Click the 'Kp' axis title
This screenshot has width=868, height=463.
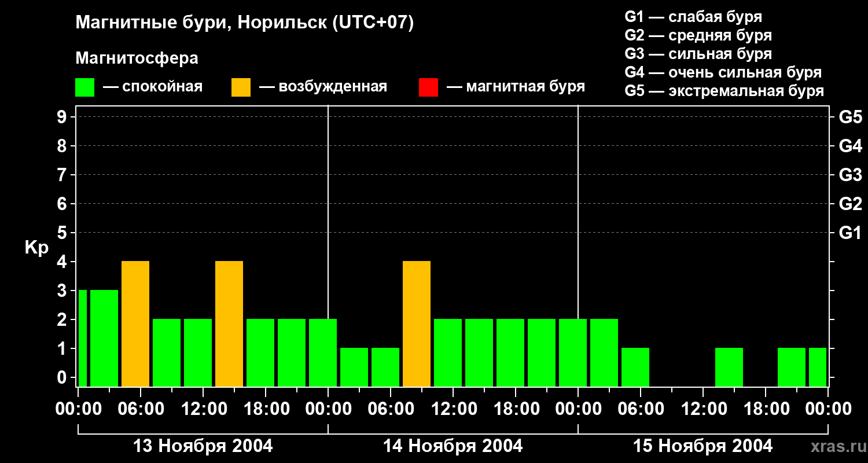[x=36, y=248]
